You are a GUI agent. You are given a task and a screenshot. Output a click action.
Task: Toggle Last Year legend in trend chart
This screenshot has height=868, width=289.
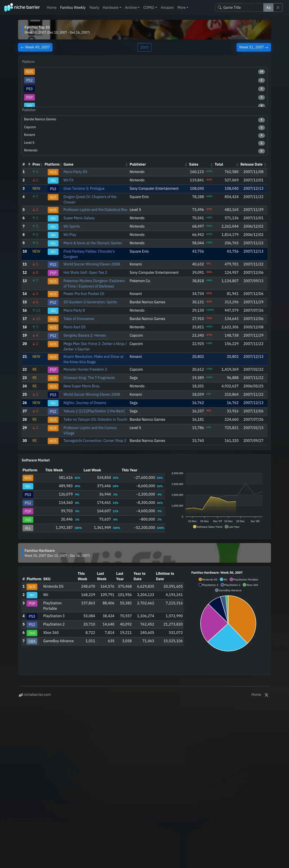[232, 527]
